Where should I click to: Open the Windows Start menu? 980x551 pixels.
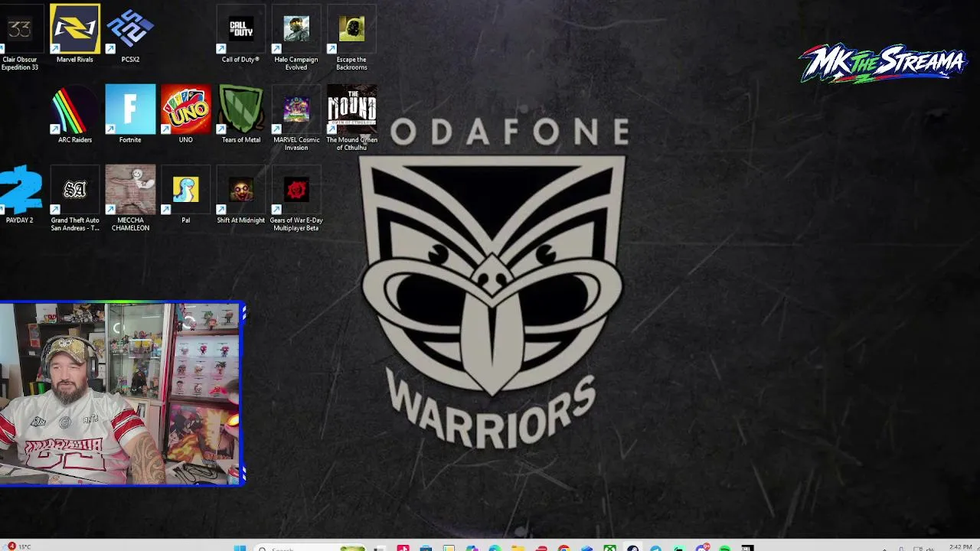240,548
